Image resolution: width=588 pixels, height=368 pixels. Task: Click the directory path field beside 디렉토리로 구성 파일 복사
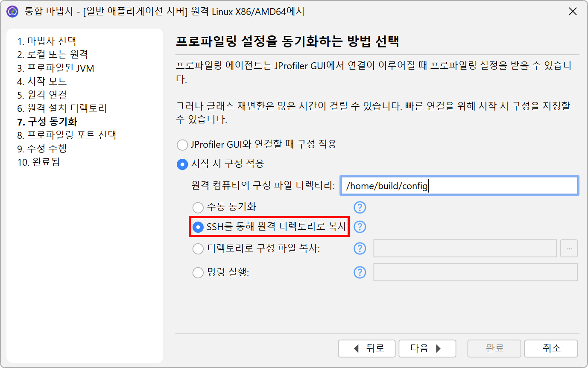(x=465, y=248)
